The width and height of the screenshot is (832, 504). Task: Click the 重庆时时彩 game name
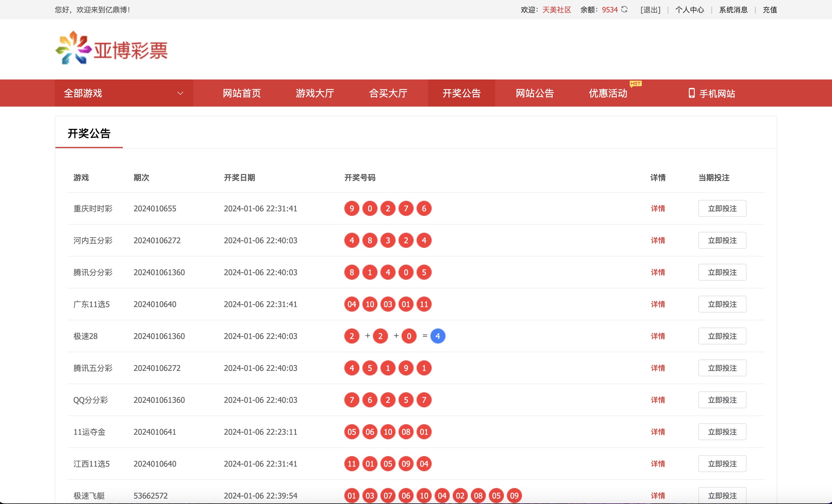point(93,209)
